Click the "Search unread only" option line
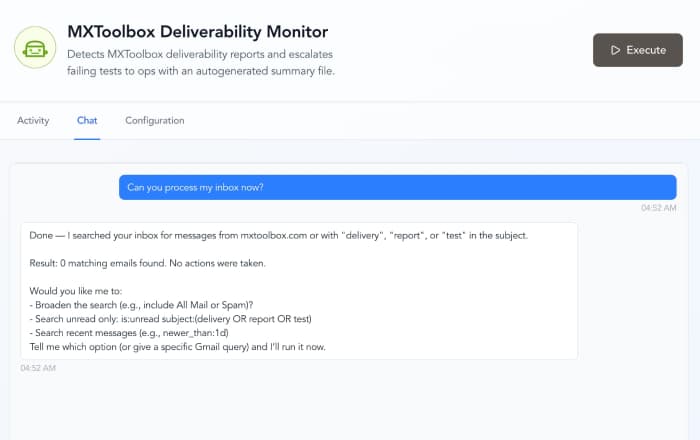 [171, 319]
